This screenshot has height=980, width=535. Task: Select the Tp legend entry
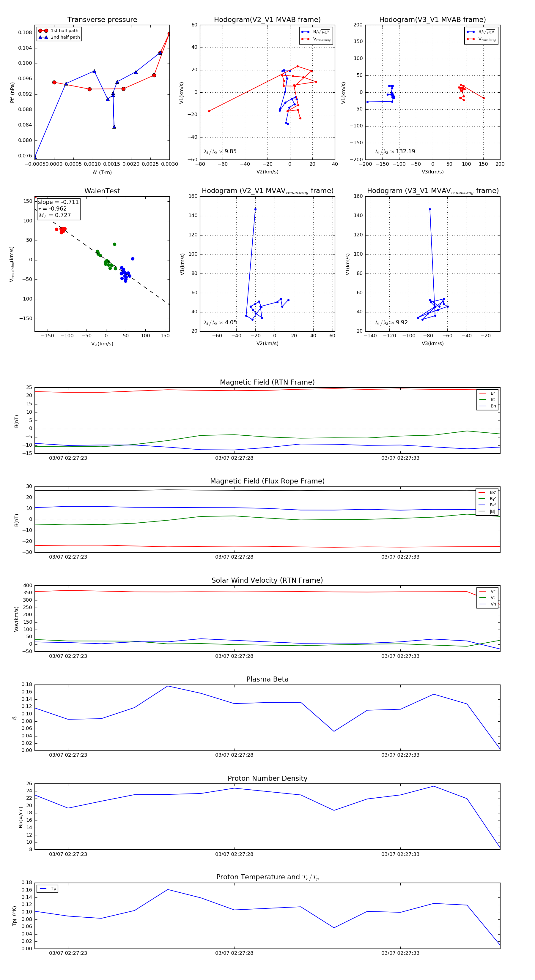click(x=48, y=889)
